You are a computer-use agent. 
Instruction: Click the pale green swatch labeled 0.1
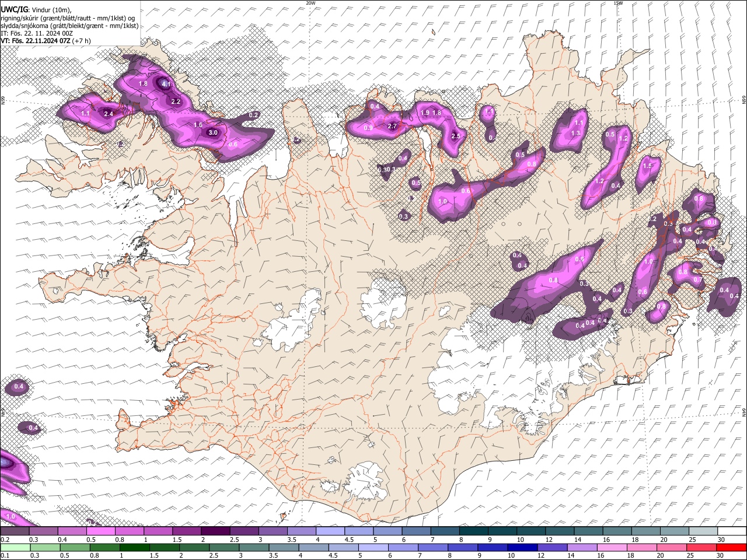click(15, 548)
